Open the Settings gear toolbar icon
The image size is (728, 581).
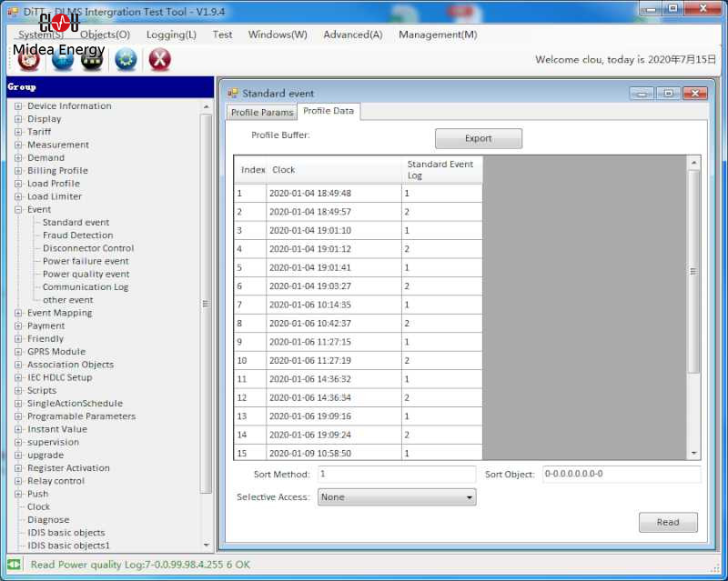(x=126, y=58)
